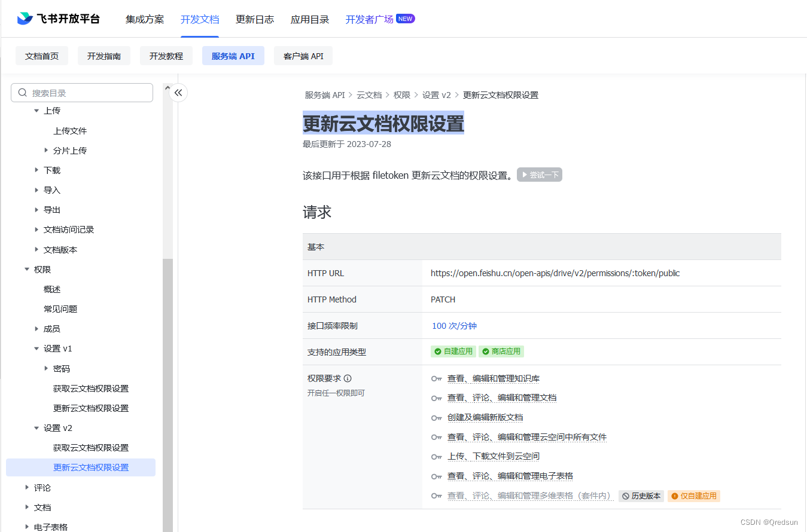Image resolution: width=807 pixels, height=532 pixels.
Task: Expand the 密码 tree node
Action: [46, 368]
